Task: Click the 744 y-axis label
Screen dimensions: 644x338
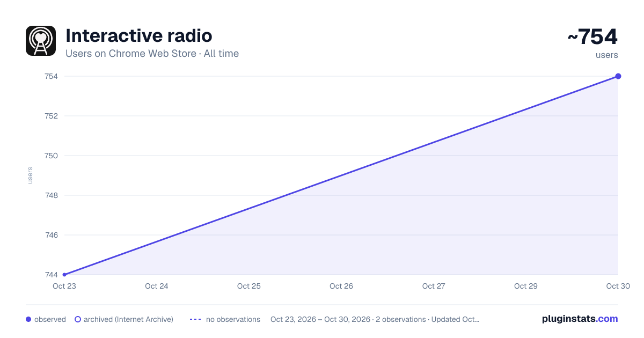Action: 51,275
